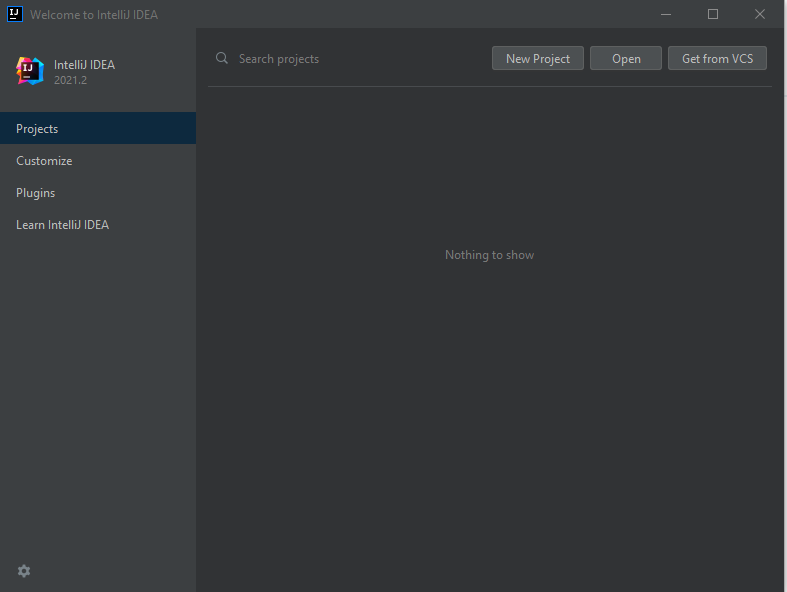Focus the Search projects field
The width and height of the screenshot is (787, 592).
coord(351,59)
